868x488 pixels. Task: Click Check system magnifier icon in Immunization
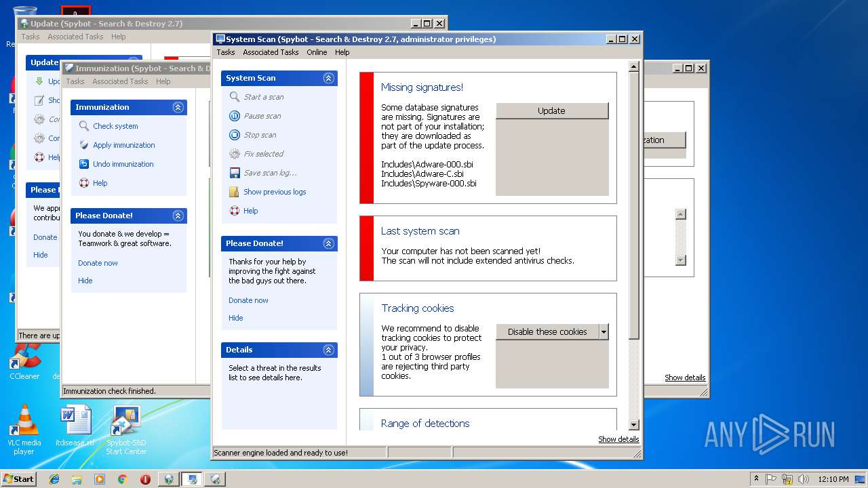pos(84,126)
